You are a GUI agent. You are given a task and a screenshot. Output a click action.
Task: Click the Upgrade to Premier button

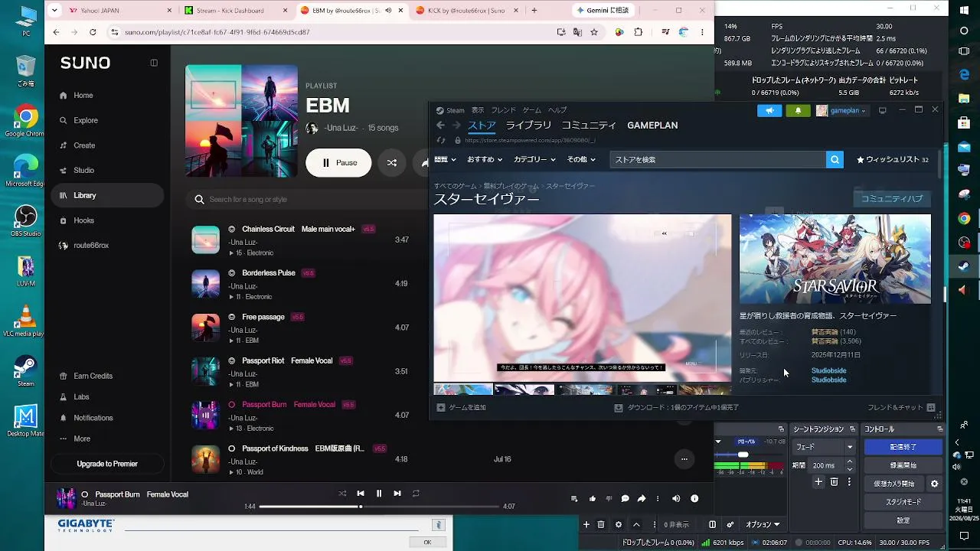click(x=107, y=464)
